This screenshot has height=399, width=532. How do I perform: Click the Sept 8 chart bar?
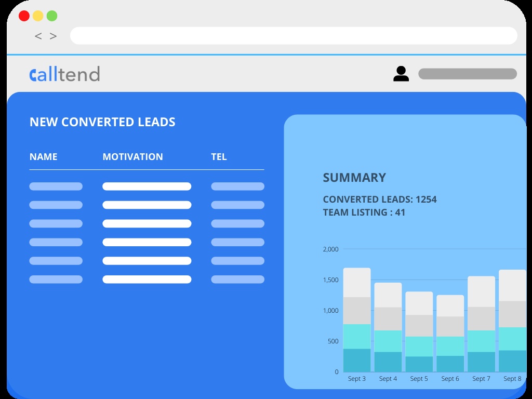coord(512,321)
